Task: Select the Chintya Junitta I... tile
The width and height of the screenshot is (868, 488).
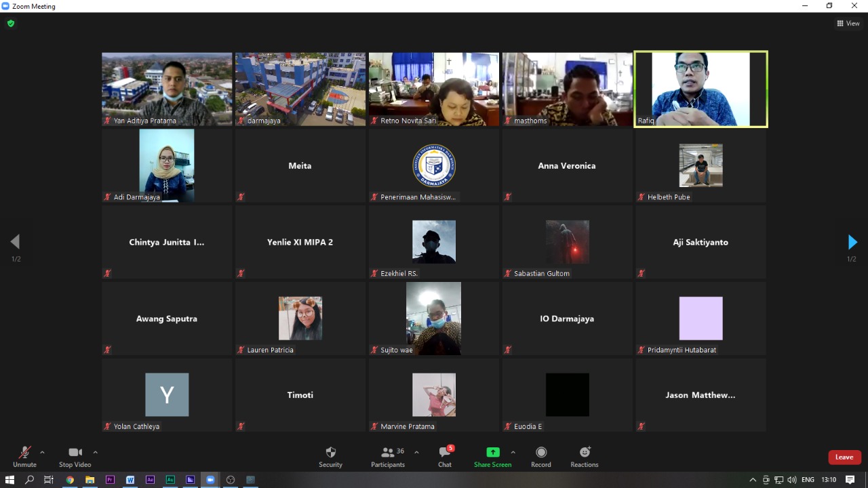Action: coord(167,243)
